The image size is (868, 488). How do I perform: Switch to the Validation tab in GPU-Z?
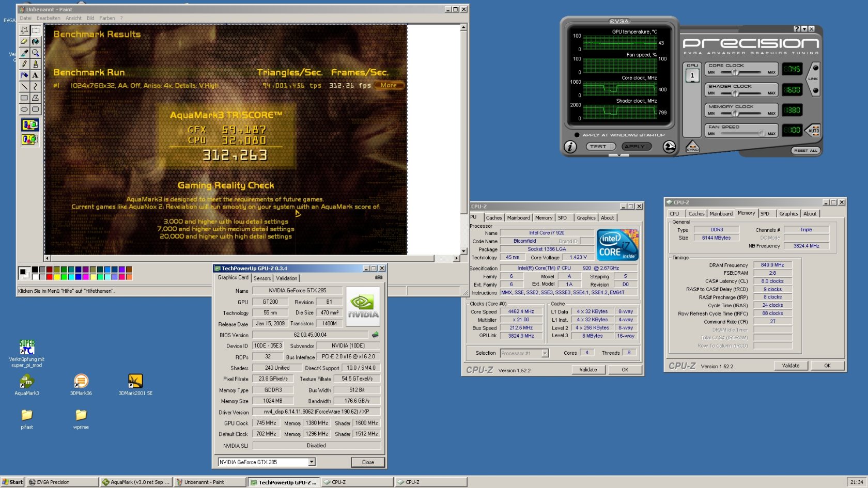tap(286, 278)
